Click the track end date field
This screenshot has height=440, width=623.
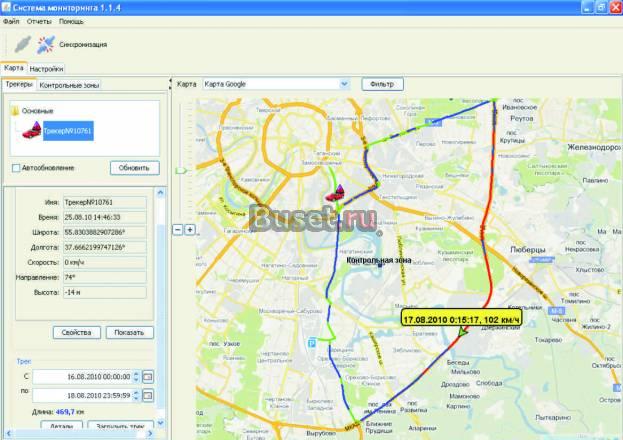point(82,395)
